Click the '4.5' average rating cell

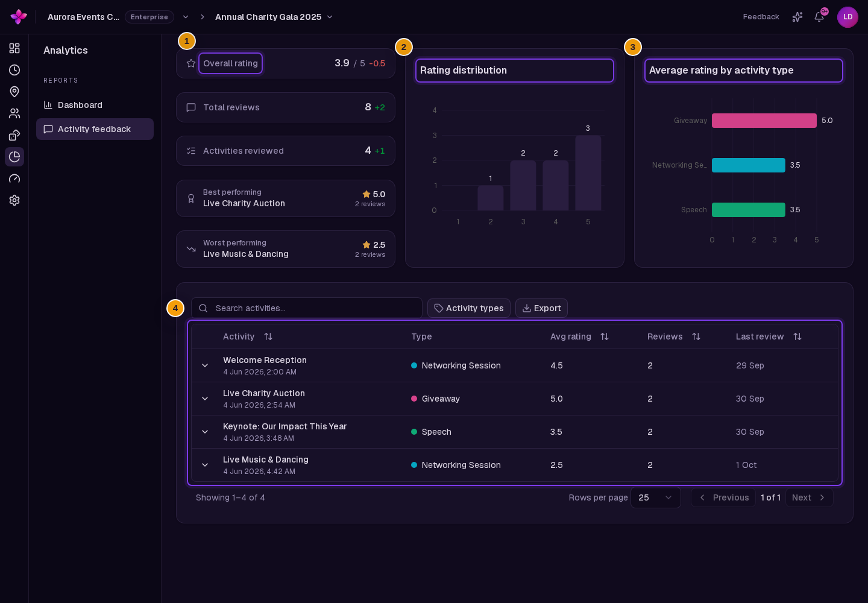click(x=556, y=365)
